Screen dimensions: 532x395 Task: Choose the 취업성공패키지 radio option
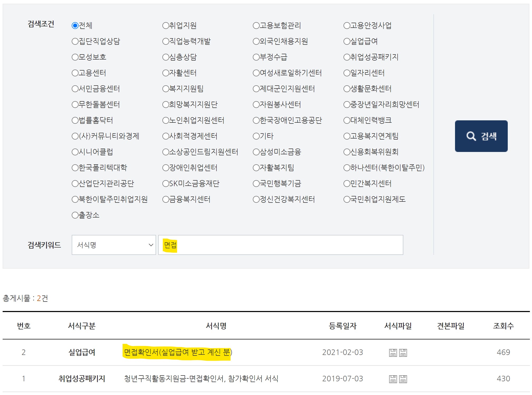point(347,57)
